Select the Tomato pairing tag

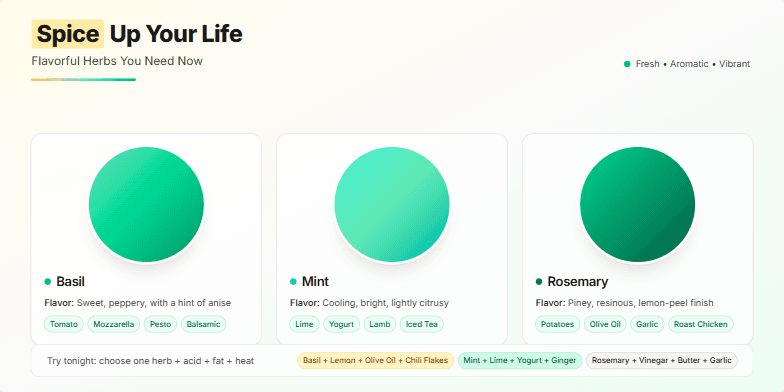[x=64, y=324]
